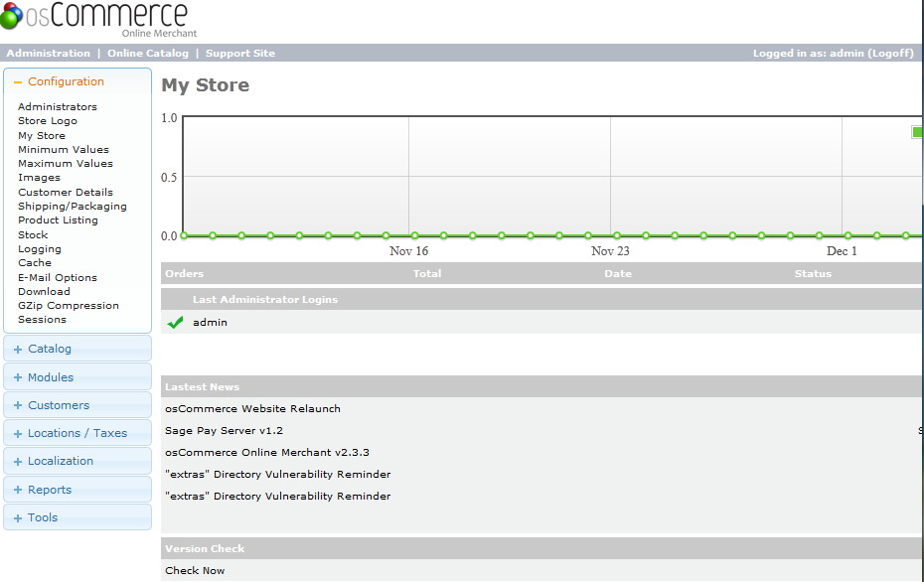
Task: Click Check Now under Version Check
Action: click(195, 571)
